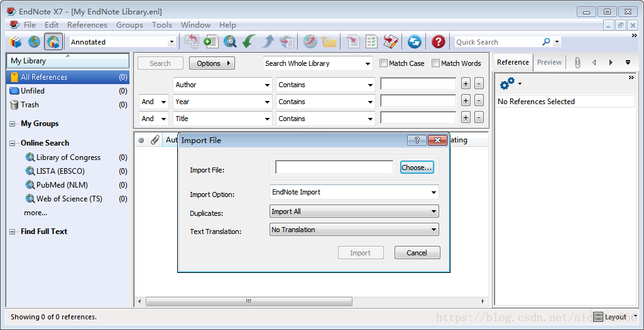Switch to the Preview tab
Screen dimensions: 644x330
549,62
